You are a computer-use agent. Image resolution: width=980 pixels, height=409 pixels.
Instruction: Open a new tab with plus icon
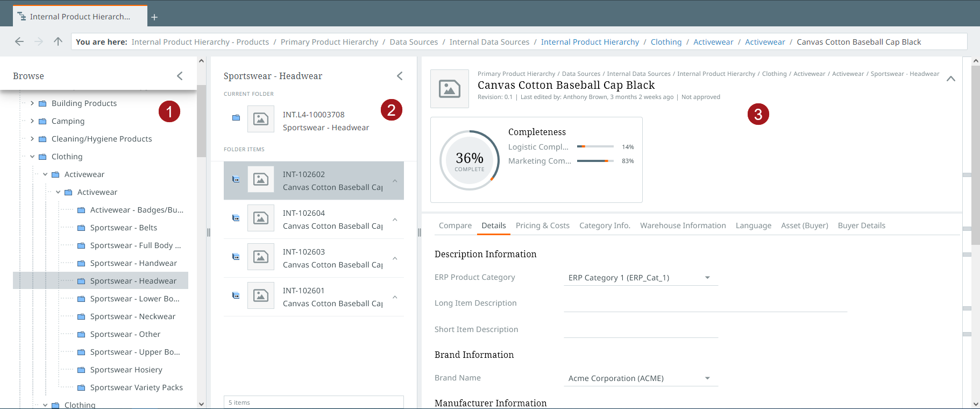154,17
